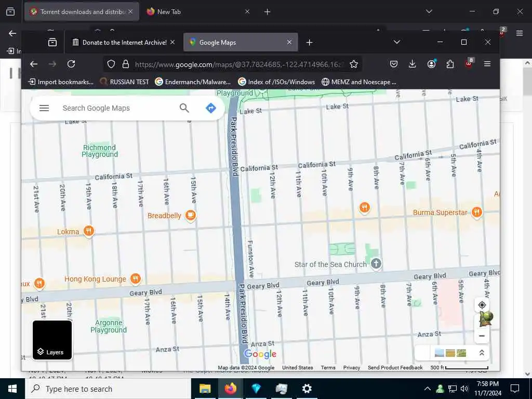This screenshot has width=532, height=399.
Task: Click the United States region link
Action: click(298, 367)
